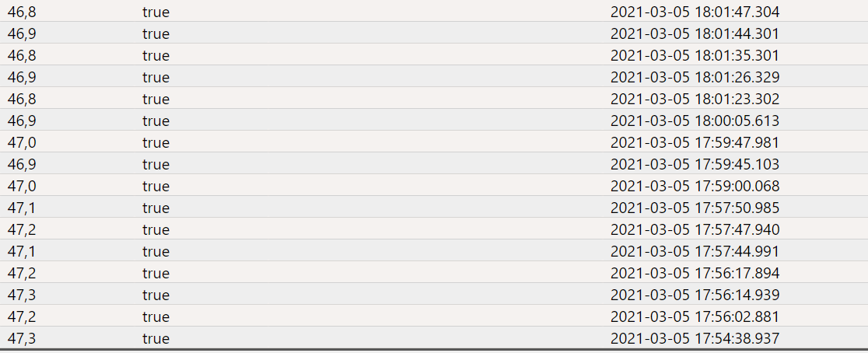Select the timestamp 2021-03-05 17:59:45.103
This screenshot has height=353, width=868.
point(695,165)
